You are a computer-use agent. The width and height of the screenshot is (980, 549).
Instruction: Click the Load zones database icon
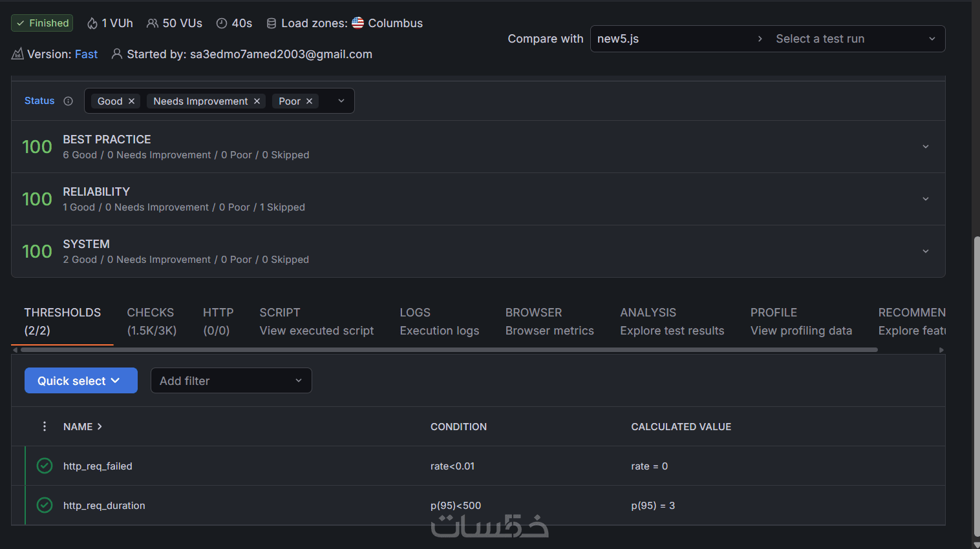(x=272, y=23)
